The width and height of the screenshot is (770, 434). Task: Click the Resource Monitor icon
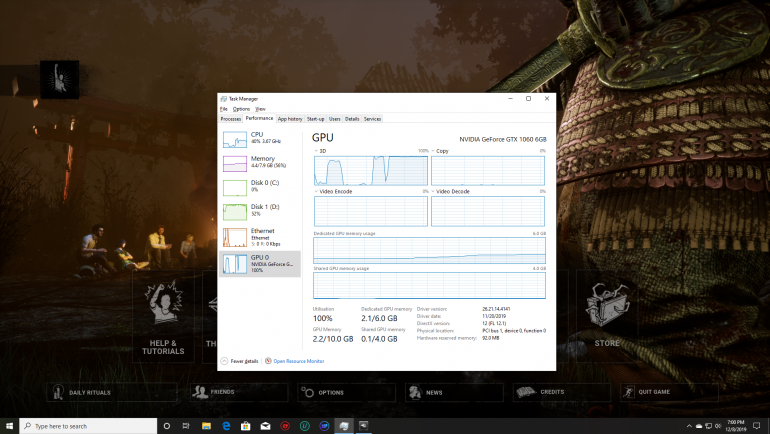(x=268, y=361)
